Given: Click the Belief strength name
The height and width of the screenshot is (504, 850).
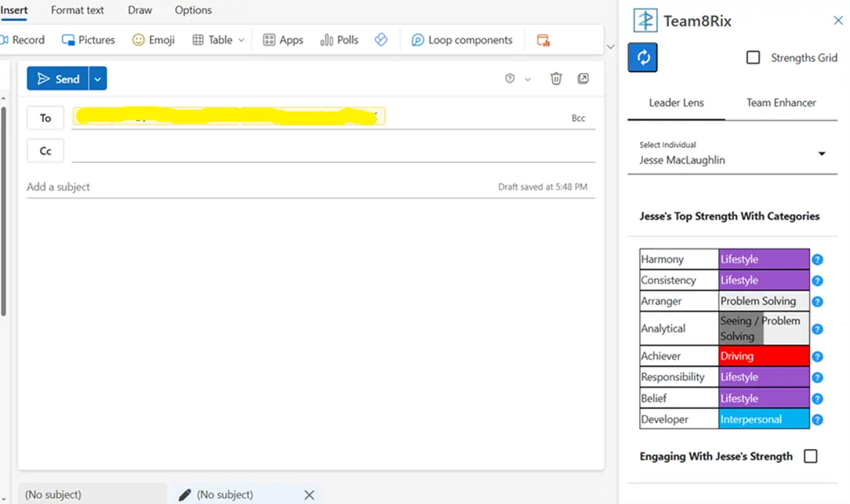Looking at the screenshot, I should (x=653, y=398).
